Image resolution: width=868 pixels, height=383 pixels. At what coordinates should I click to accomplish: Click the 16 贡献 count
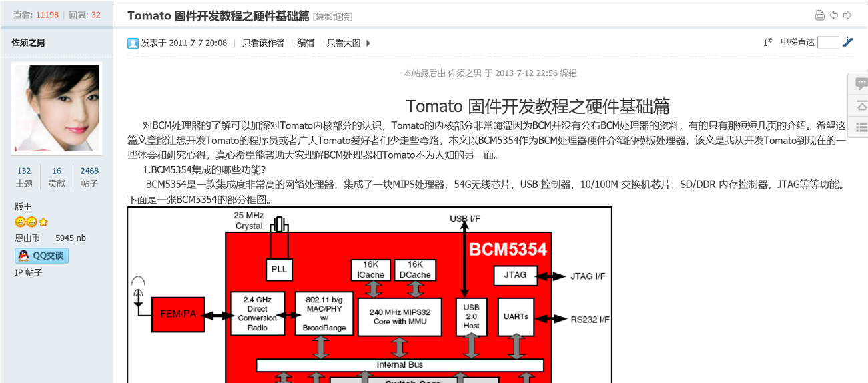point(57,171)
